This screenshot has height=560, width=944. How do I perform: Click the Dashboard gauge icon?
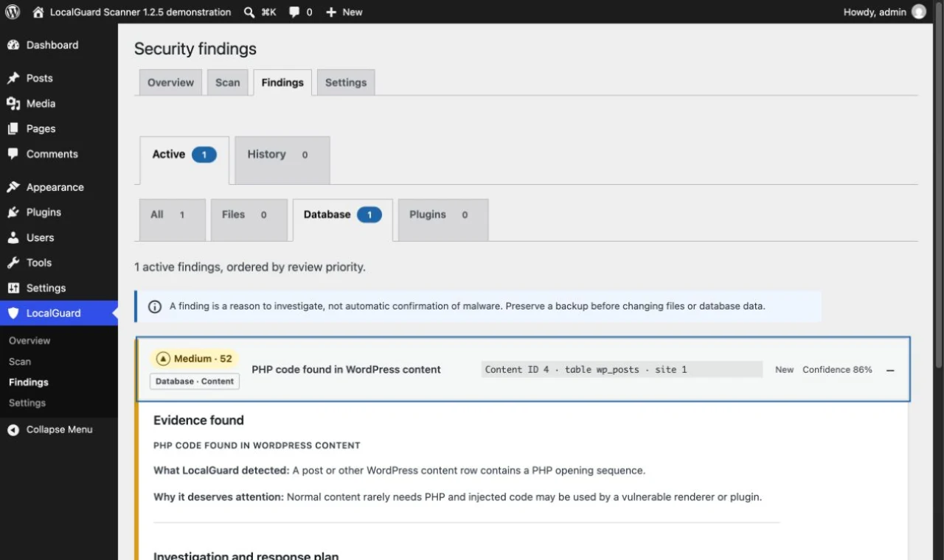[13, 45]
